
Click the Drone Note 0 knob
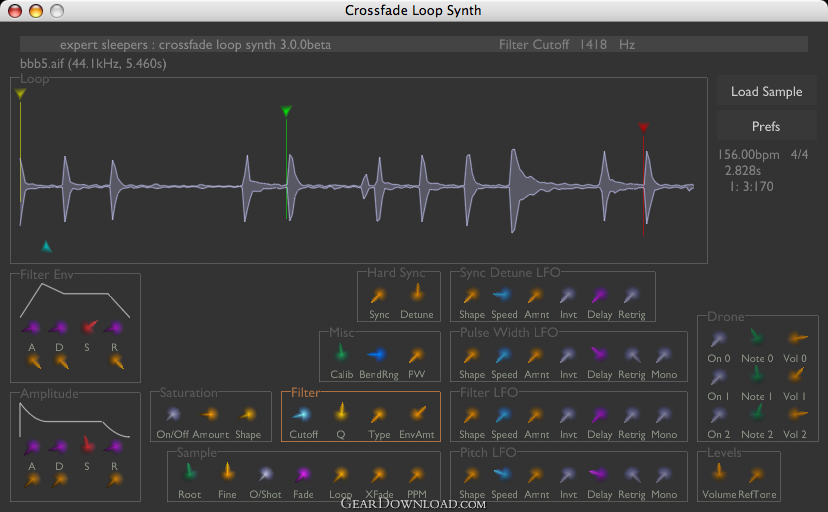point(756,337)
